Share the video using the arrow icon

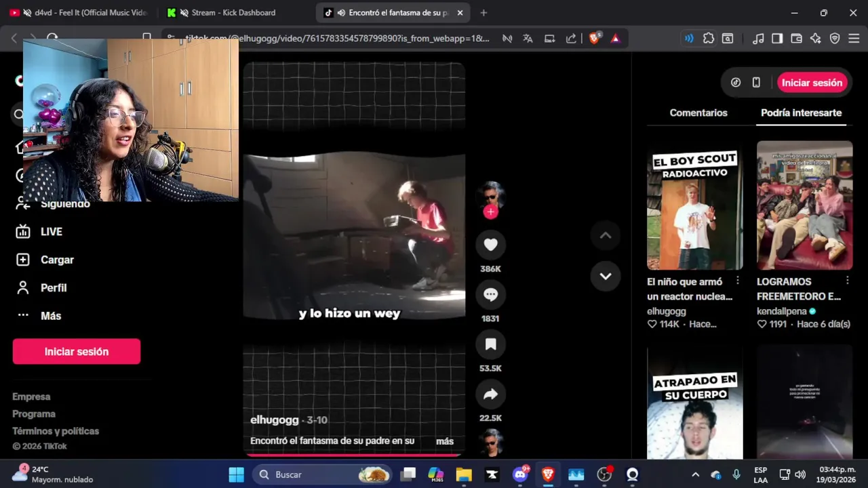490,394
